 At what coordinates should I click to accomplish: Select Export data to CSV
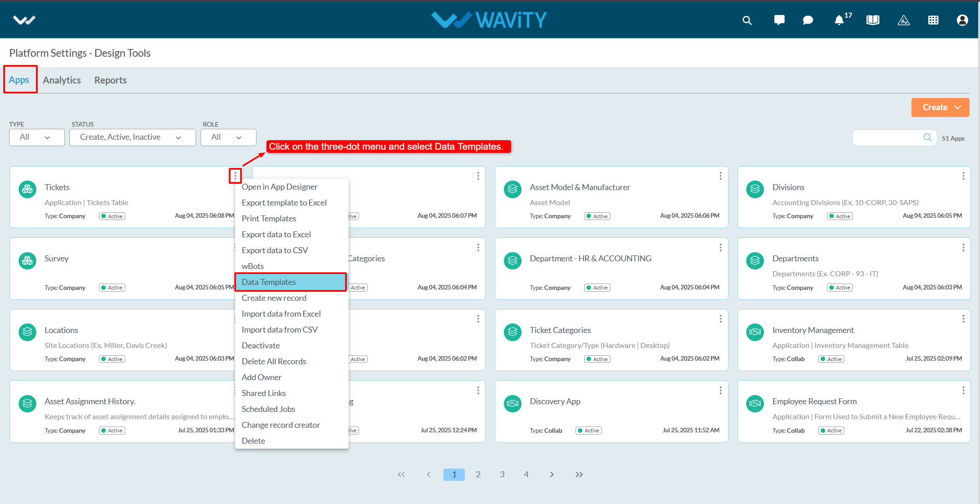[x=292, y=250]
